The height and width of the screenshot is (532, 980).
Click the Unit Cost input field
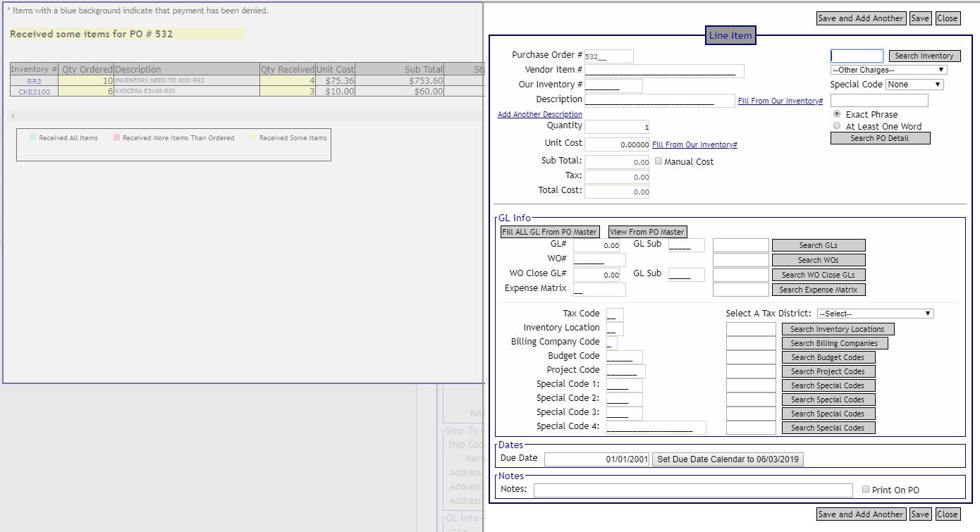(x=617, y=144)
